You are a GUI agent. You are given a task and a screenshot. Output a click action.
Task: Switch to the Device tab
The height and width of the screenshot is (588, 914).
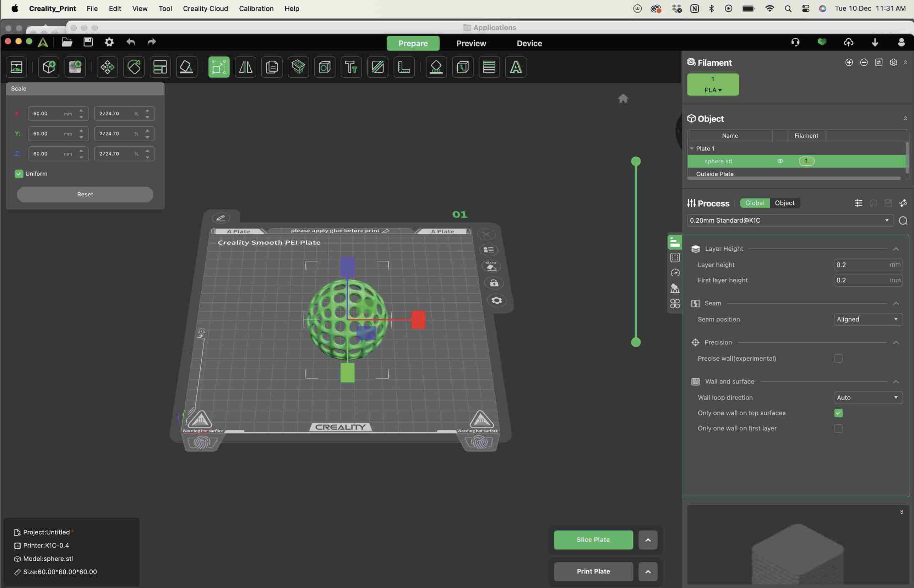click(x=529, y=43)
